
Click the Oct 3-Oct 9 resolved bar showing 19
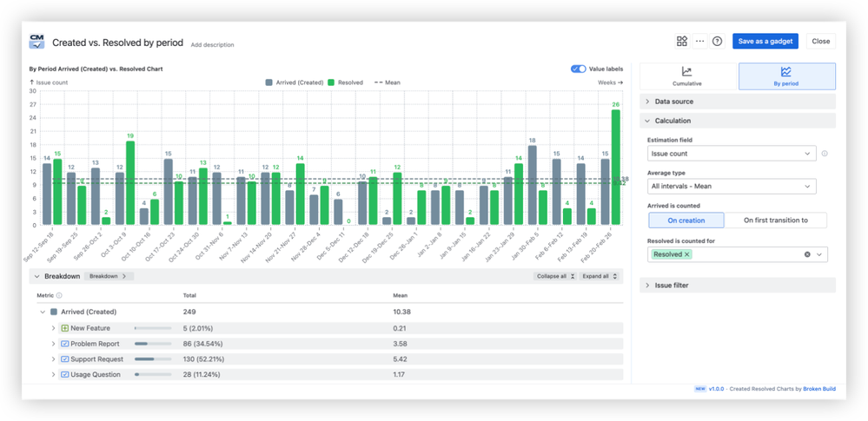click(x=130, y=182)
